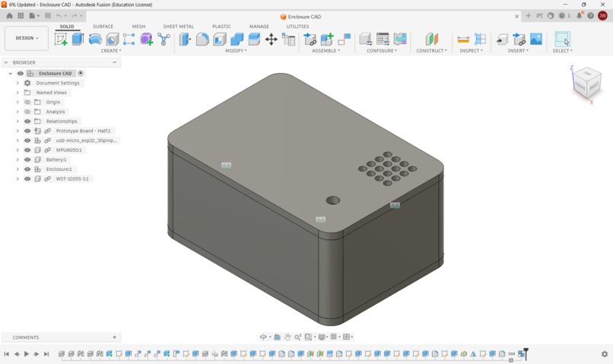Open the INSPECT dropdown menu
Image resolution: width=613 pixels, height=364 pixels.
tap(471, 51)
